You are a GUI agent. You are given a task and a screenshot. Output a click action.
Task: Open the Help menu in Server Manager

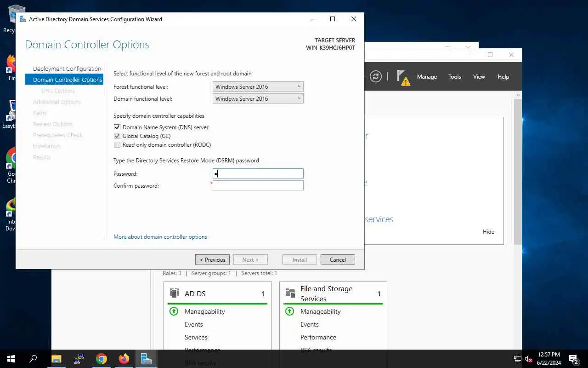[503, 77]
